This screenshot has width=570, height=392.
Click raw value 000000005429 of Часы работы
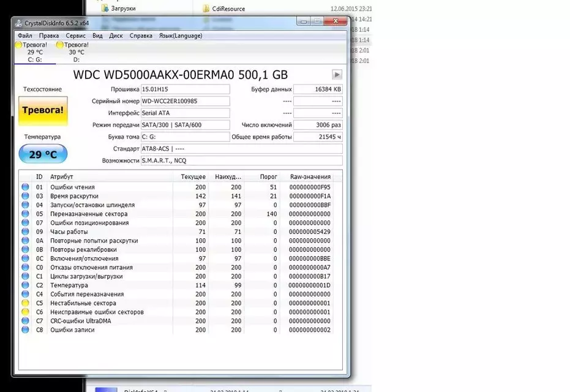click(310, 232)
